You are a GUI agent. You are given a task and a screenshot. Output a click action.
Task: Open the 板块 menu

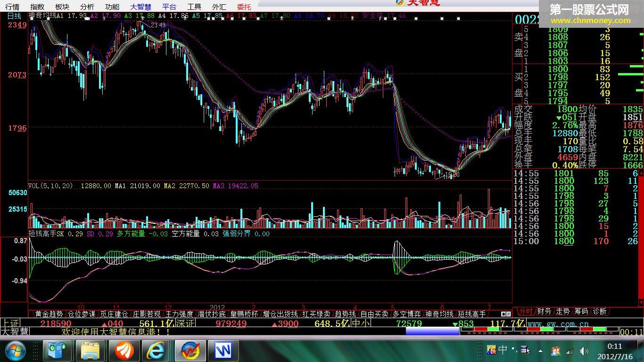click(x=62, y=7)
